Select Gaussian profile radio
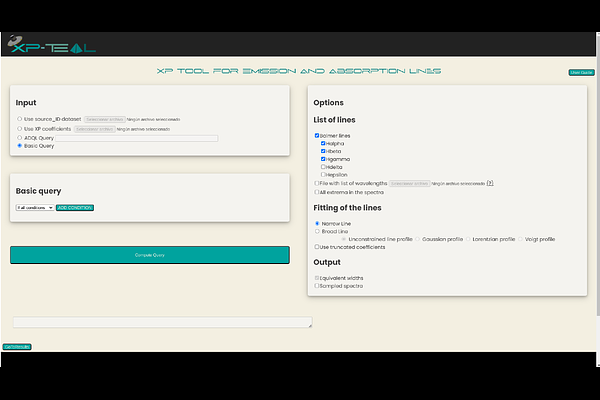The height and width of the screenshot is (400, 600). (417, 239)
